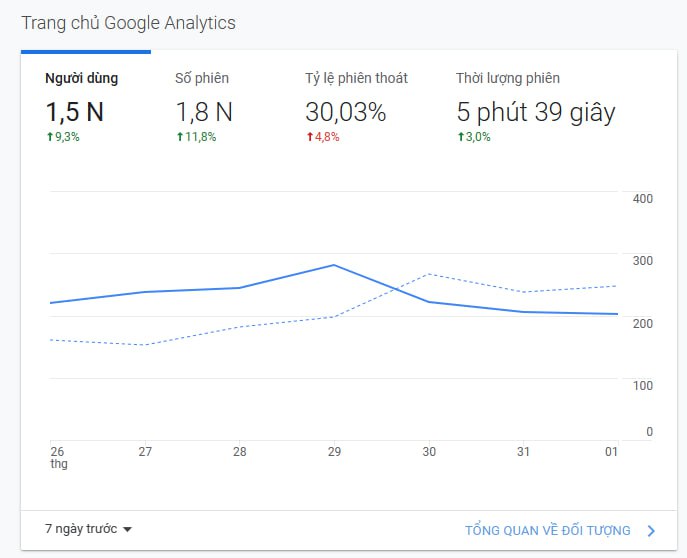Click the caret arrow next to "7 ngày trước"
The image size is (687, 558).
(127, 530)
